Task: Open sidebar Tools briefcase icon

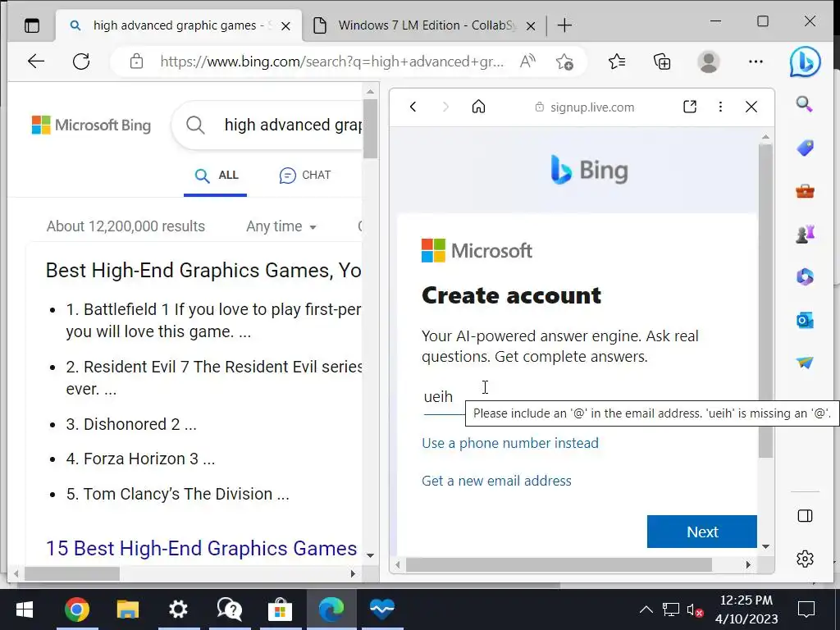Action: pos(805,190)
